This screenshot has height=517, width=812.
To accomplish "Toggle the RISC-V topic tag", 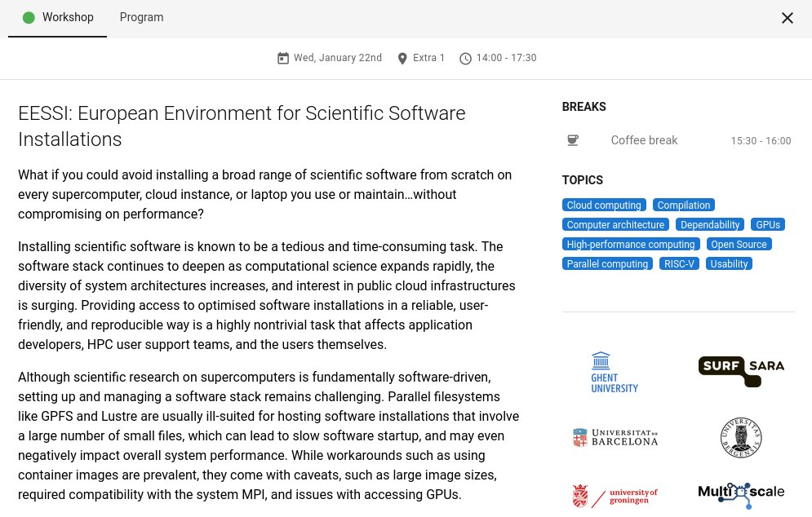I will (x=679, y=263).
